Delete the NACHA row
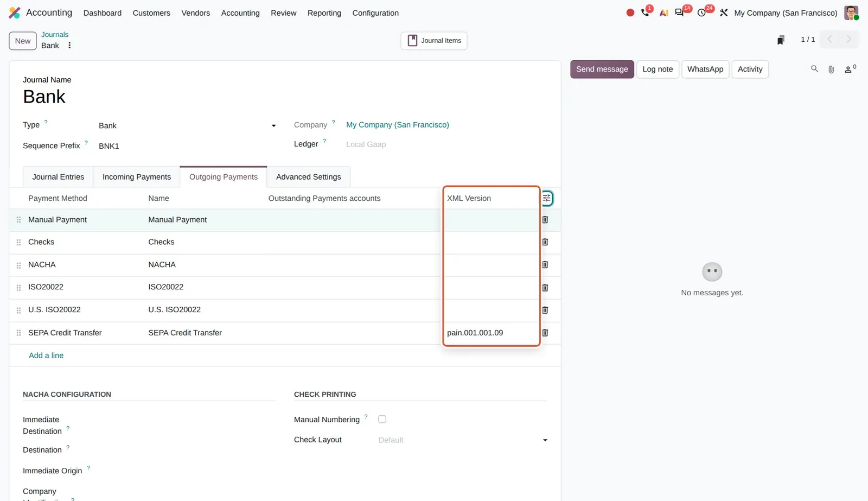The width and height of the screenshot is (868, 501). pyautogui.click(x=545, y=265)
